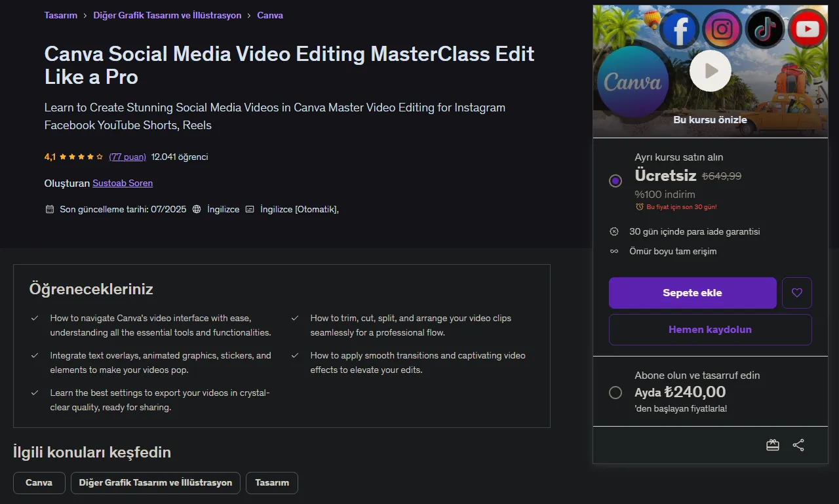
Task: Select the Tasarım topic chip
Action: click(272, 483)
